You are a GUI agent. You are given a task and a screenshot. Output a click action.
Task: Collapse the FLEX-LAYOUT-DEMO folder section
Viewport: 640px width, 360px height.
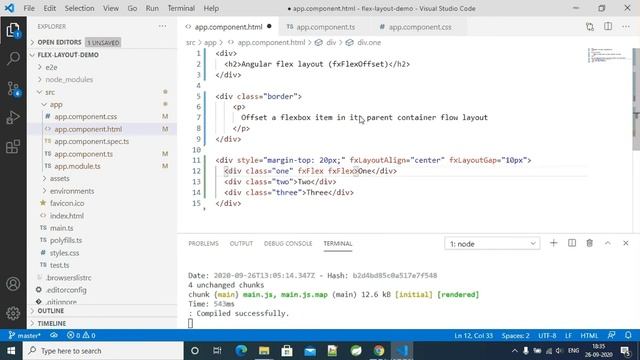[x=68, y=55]
